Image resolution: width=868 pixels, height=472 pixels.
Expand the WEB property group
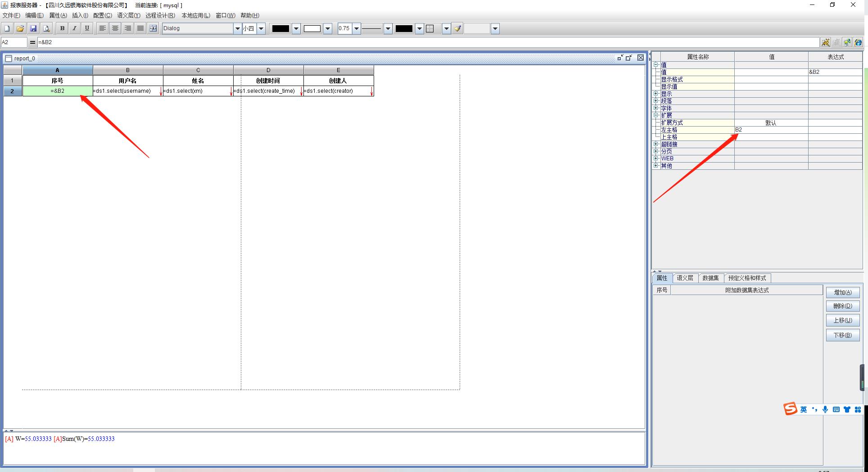656,159
